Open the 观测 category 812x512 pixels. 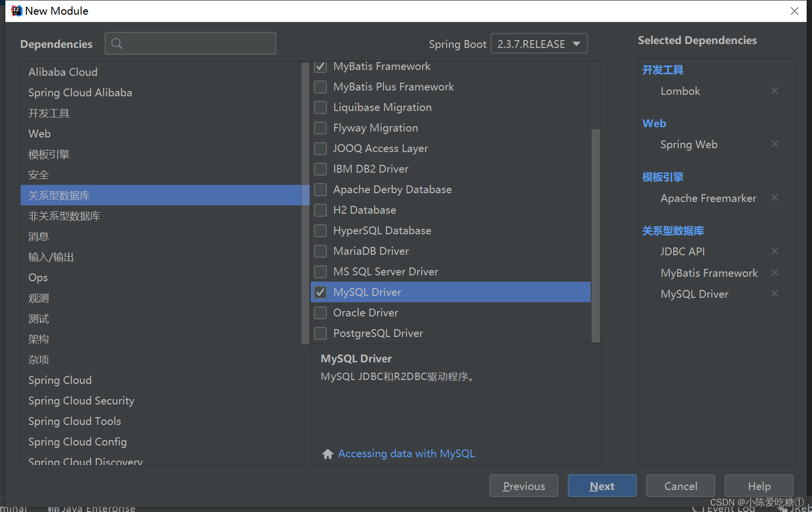click(x=161, y=298)
